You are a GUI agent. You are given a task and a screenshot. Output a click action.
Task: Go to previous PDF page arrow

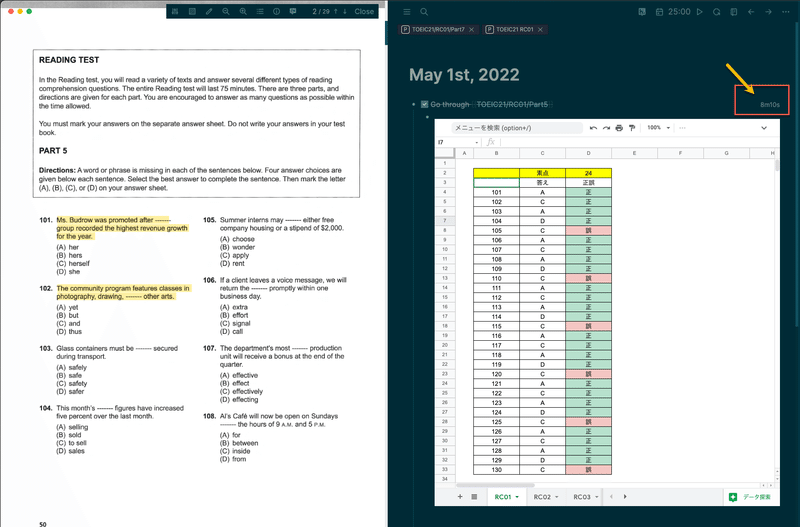336,11
